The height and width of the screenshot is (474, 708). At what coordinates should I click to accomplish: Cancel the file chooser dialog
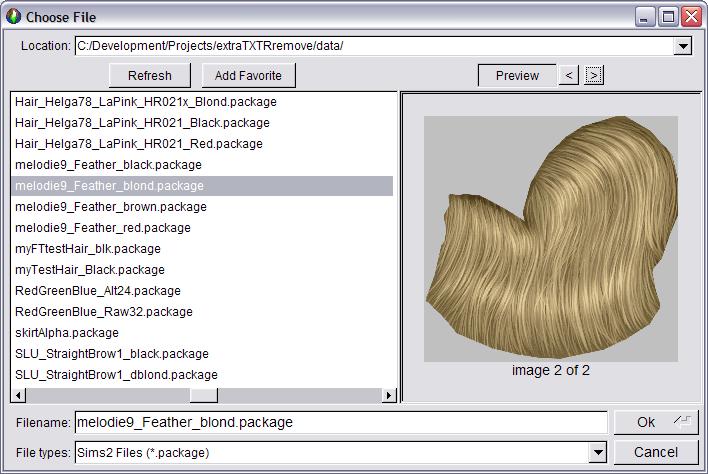(656, 452)
